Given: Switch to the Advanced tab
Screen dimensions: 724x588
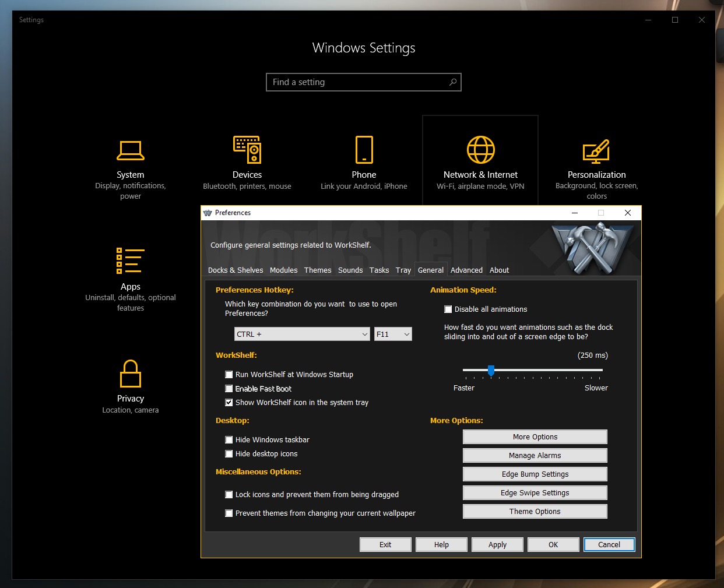Looking at the screenshot, I should [x=467, y=270].
